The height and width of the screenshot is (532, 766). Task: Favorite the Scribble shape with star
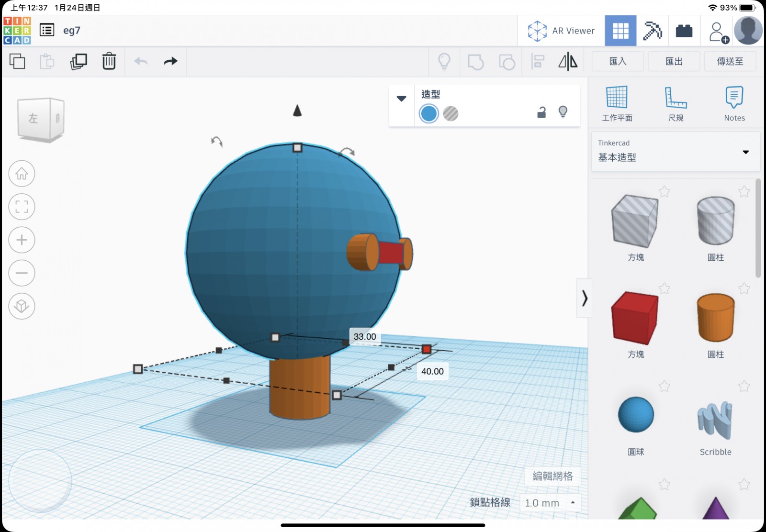[744, 386]
